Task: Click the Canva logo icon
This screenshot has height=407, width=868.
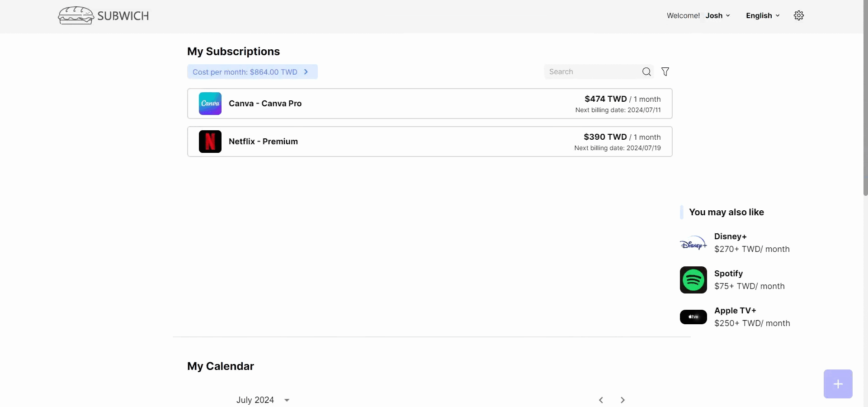Action: click(210, 104)
